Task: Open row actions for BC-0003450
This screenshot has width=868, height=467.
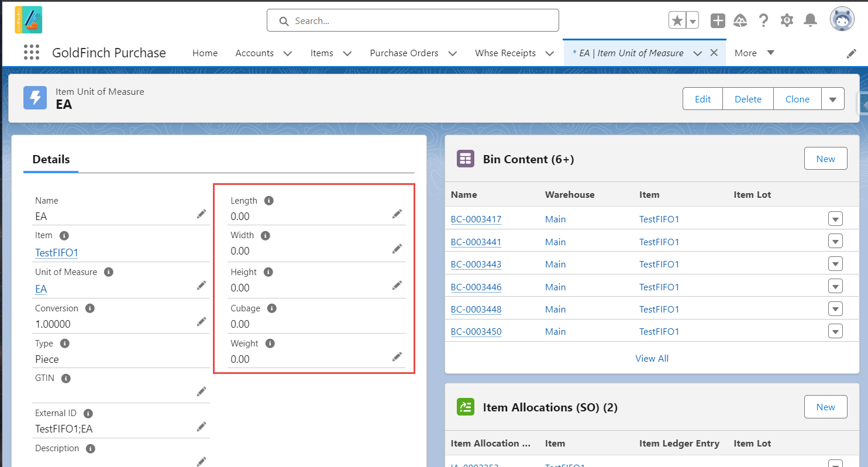Action: pos(835,332)
